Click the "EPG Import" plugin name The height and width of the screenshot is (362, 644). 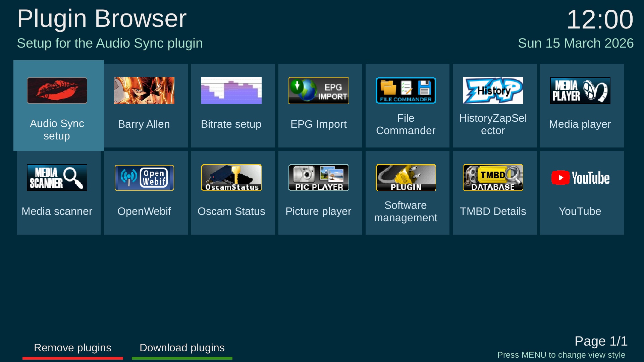click(319, 124)
